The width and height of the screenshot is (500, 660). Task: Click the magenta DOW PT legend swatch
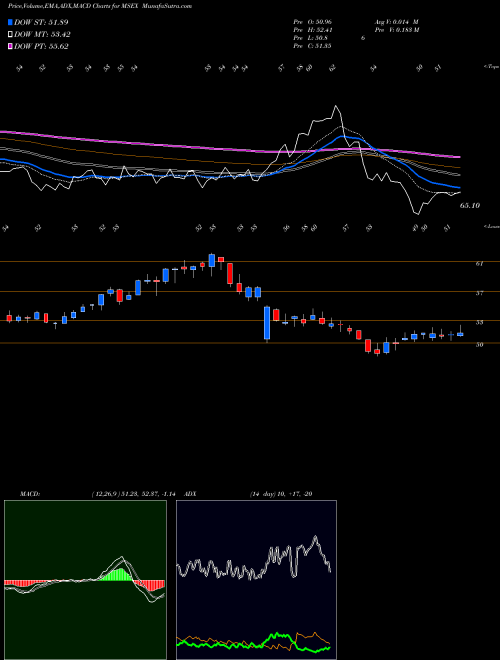(10, 46)
